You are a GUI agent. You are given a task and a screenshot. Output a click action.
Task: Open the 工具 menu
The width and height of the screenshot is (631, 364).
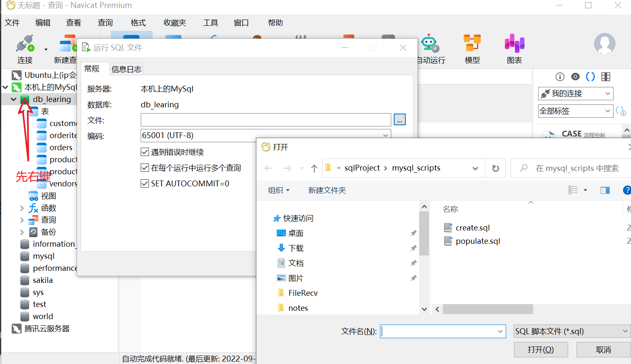click(211, 22)
